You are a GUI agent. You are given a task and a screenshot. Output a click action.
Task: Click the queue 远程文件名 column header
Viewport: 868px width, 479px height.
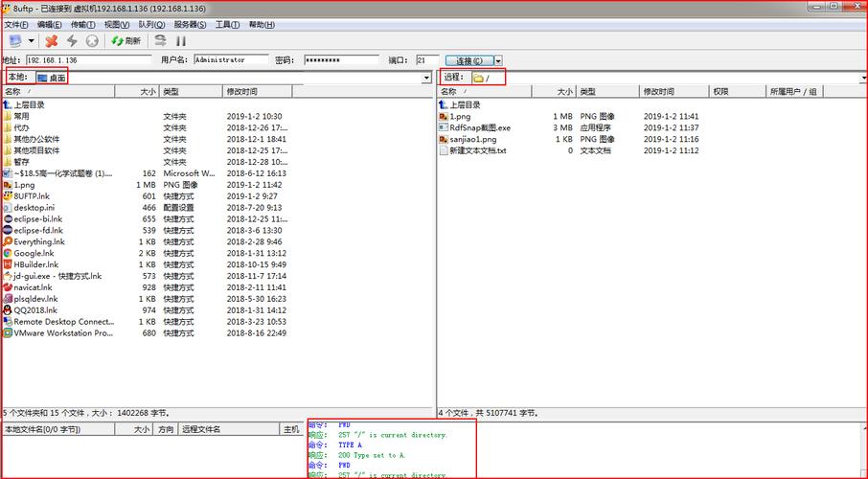tap(230, 429)
